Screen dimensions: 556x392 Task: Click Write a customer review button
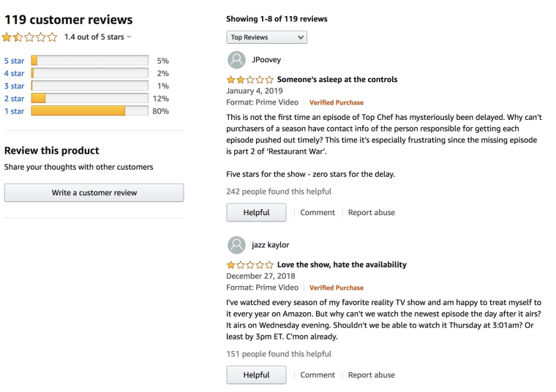(x=94, y=193)
